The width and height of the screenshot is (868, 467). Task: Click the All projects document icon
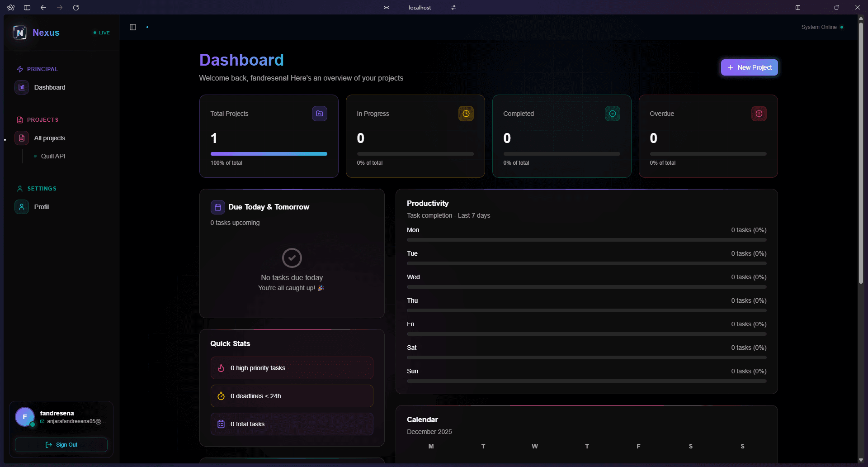pos(22,138)
